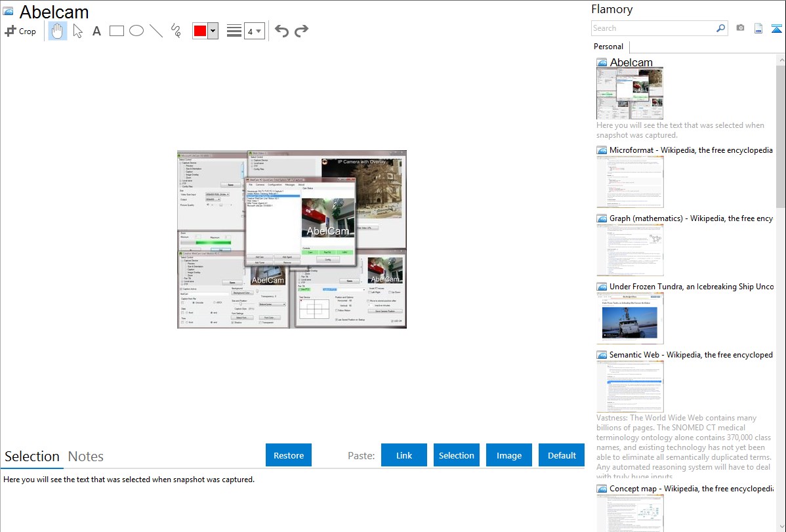The height and width of the screenshot is (532, 786).
Task: Open the Semantic Web snapshot thumbnail
Action: [x=630, y=386]
